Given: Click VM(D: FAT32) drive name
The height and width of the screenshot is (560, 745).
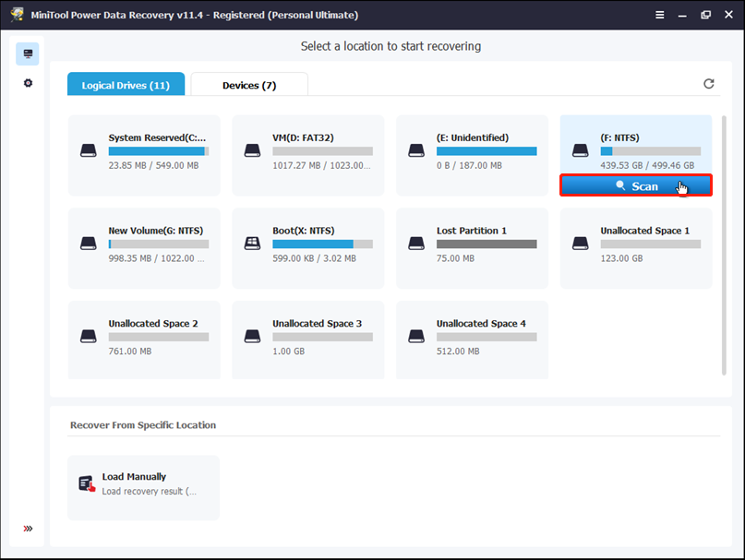Looking at the screenshot, I should coord(303,137).
